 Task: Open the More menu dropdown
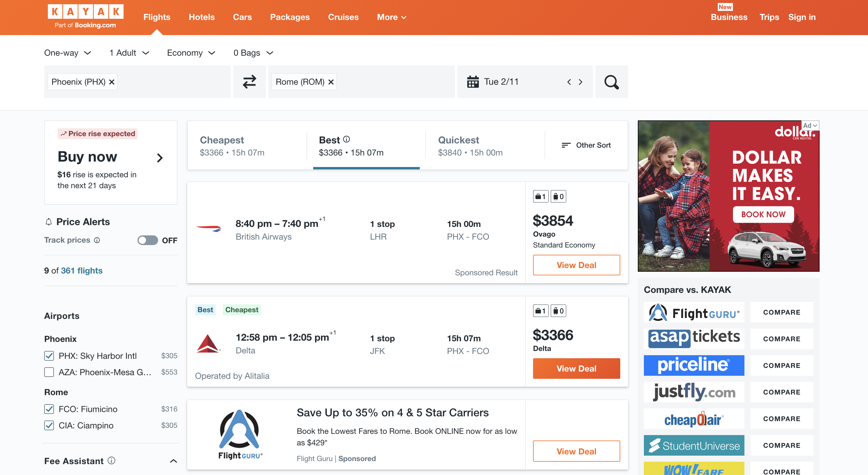pyautogui.click(x=392, y=17)
